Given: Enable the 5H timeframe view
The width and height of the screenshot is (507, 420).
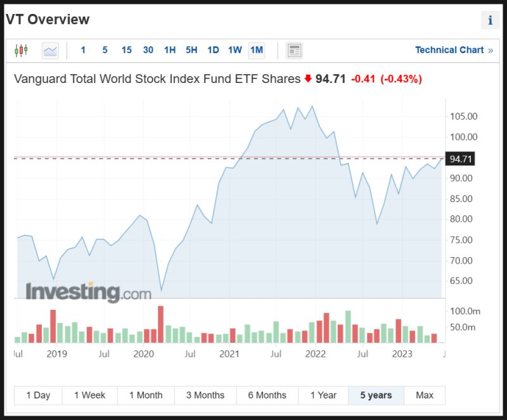Looking at the screenshot, I should (x=191, y=49).
